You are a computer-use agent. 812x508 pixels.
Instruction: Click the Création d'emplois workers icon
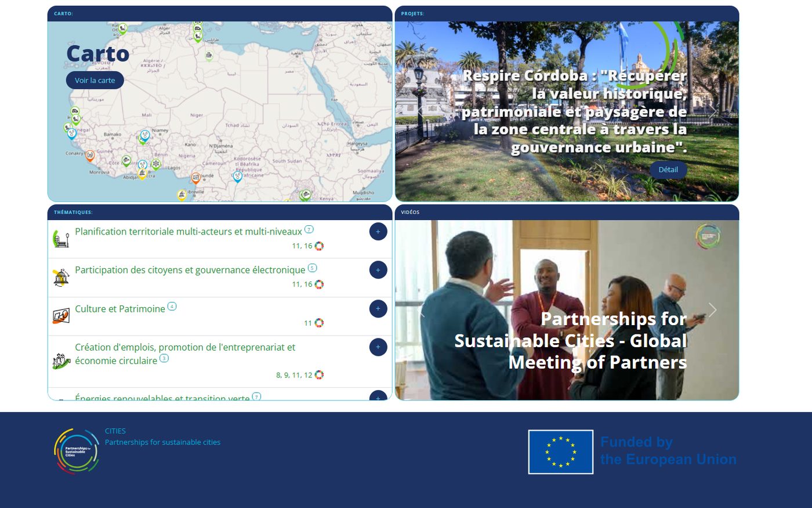click(61, 361)
